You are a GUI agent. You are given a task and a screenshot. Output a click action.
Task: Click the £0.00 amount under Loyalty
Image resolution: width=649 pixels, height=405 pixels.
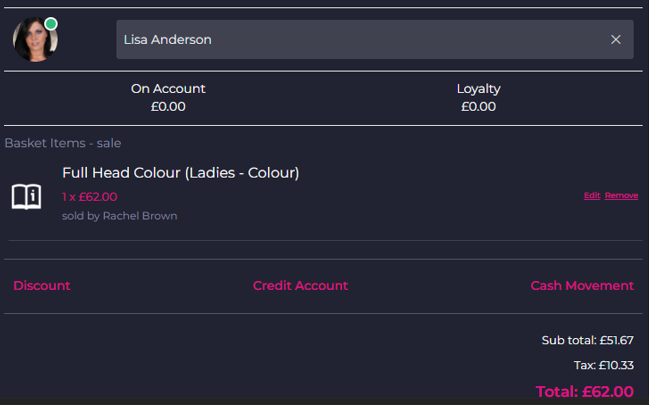[478, 106]
